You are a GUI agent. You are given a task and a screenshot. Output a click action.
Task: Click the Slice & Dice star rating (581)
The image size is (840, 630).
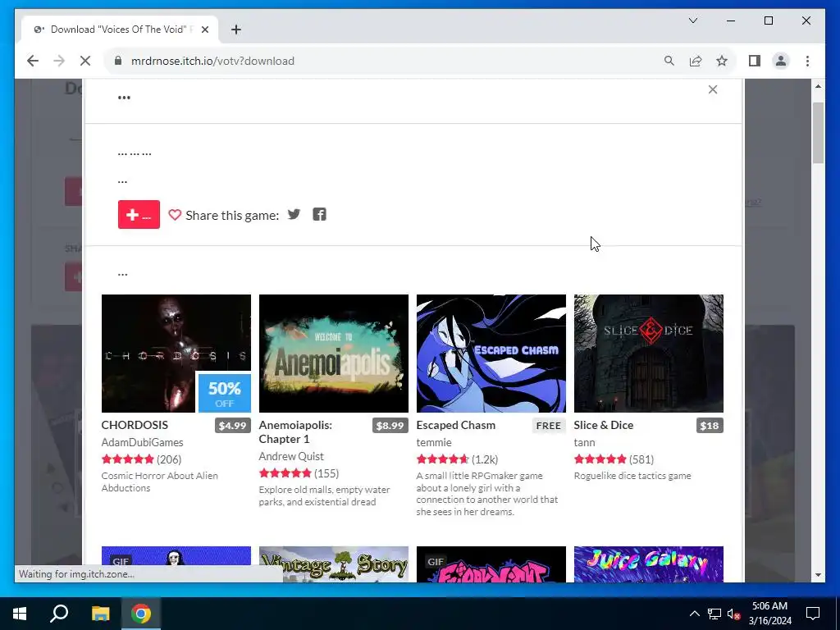tap(614, 459)
